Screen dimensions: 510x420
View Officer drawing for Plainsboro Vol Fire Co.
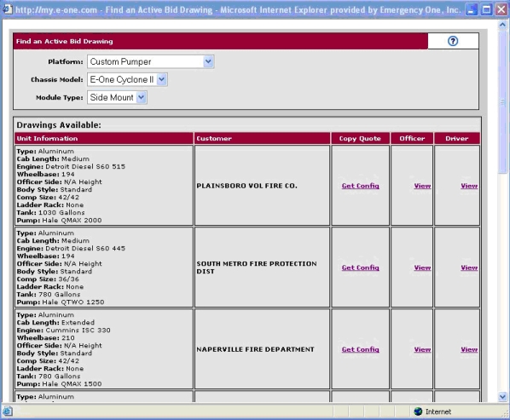[x=422, y=186]
